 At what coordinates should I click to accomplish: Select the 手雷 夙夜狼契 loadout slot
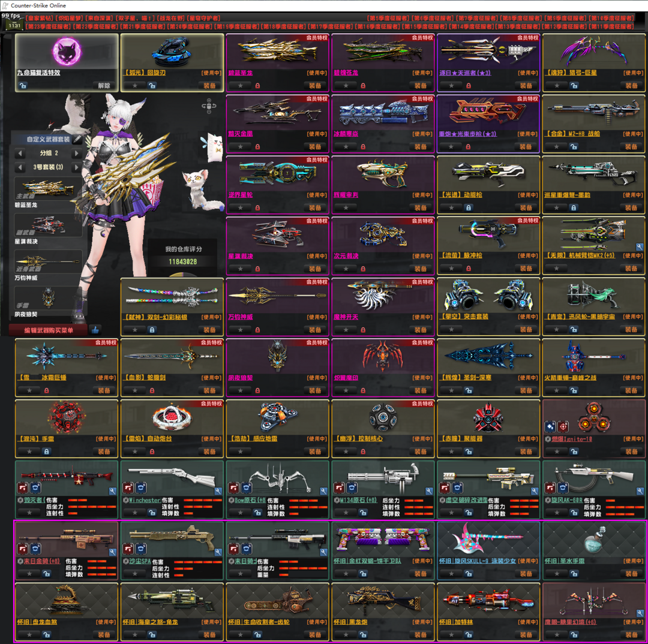pos(47,298)
